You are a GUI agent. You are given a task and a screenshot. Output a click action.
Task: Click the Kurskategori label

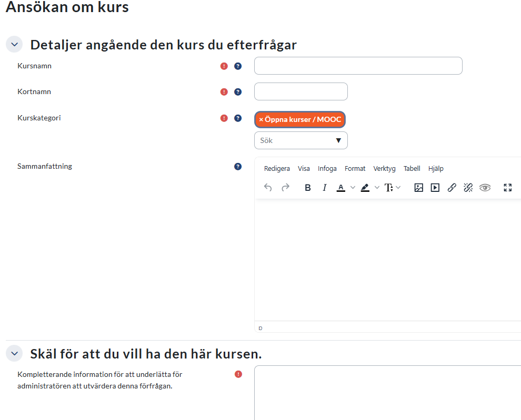coord(39,118)
